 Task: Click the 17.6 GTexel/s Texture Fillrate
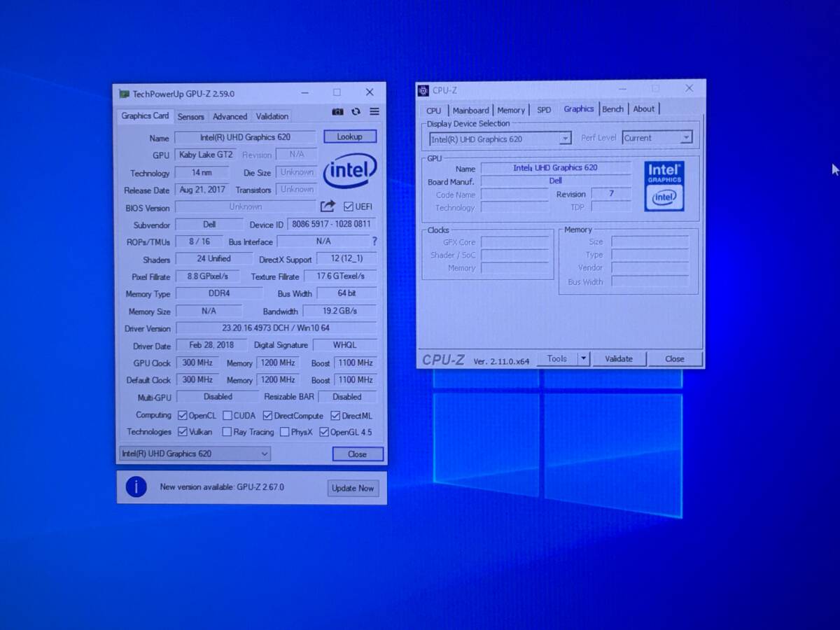pyautogui.click(x=339, y=276)
